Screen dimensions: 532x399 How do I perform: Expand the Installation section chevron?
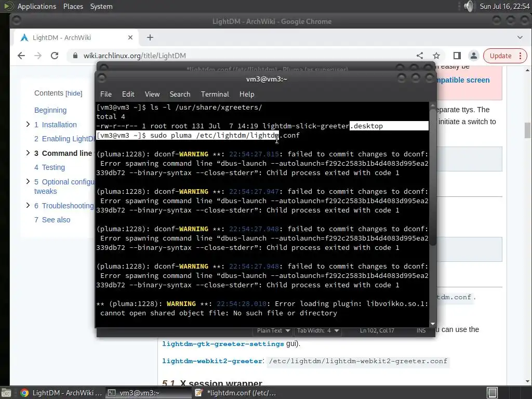point(28,125)
